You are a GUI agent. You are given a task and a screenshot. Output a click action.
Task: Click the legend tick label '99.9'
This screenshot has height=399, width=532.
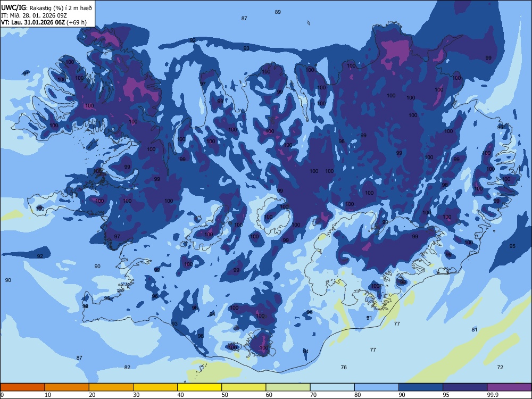(x=492, y=395)
